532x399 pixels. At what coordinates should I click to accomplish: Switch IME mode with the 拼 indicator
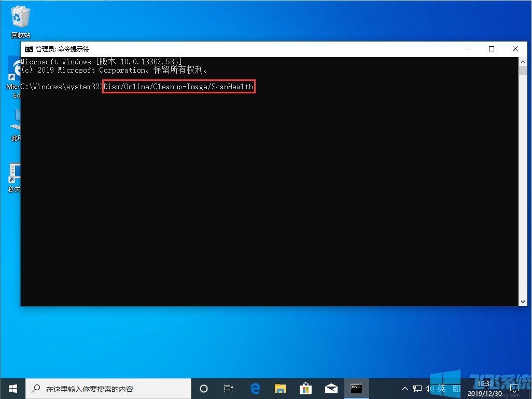(456, 388)
